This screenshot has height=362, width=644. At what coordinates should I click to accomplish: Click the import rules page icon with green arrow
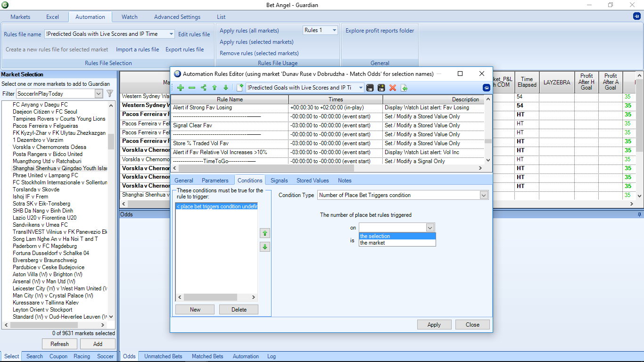coord(404,88)
